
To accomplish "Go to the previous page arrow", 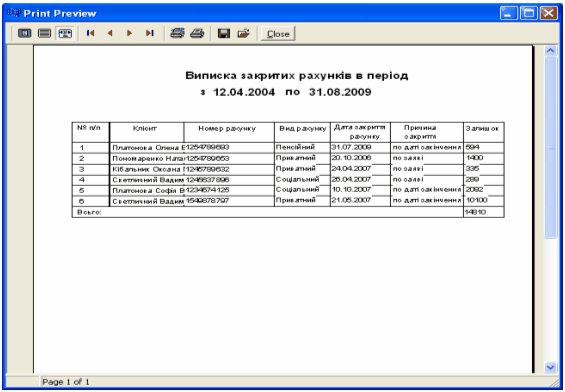I will pyautogui.click(x=110, y=34).
